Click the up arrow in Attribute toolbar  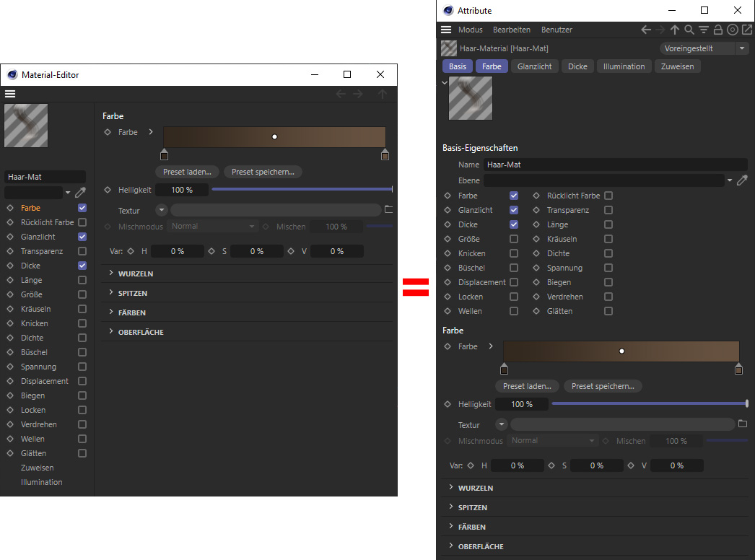click(x=675, y=30)
